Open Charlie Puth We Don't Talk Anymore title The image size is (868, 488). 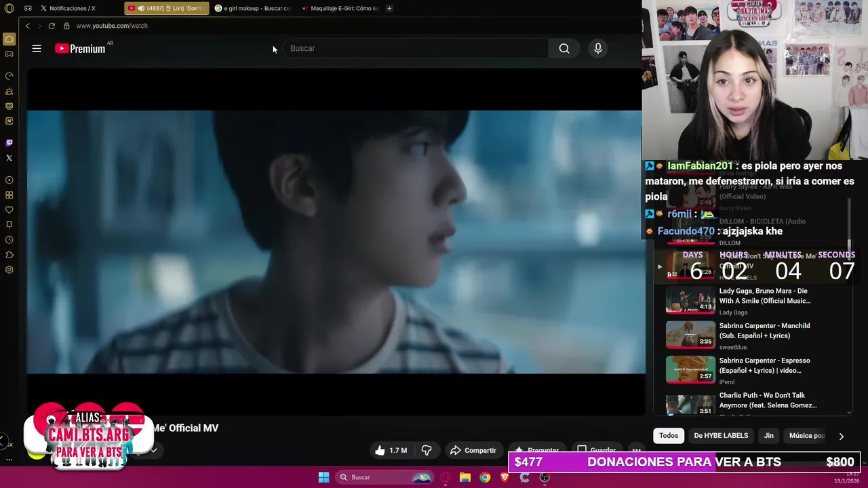point(768,400)
